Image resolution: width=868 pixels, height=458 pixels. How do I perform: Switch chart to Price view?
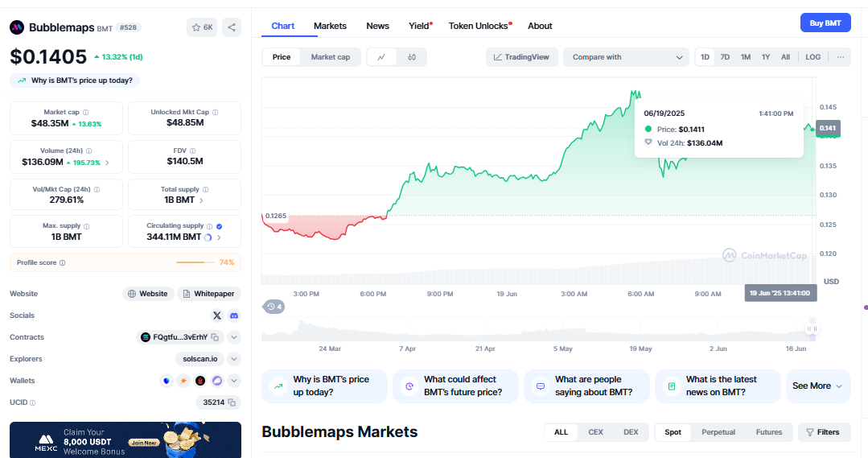point(282,57)
